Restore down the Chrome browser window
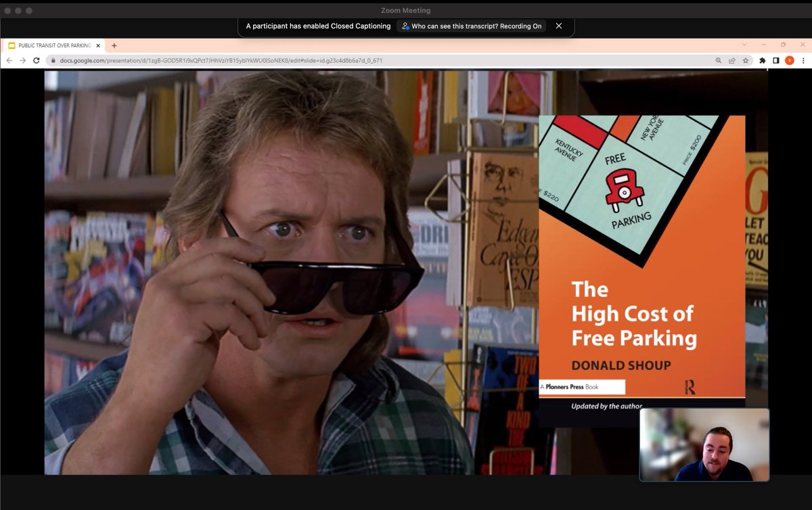The height and width of the screenshot is (510, 812). tap(783, 45)
